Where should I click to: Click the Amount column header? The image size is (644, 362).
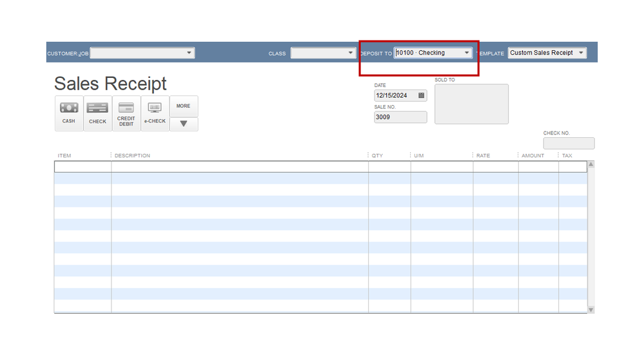[x=532, y=155]
